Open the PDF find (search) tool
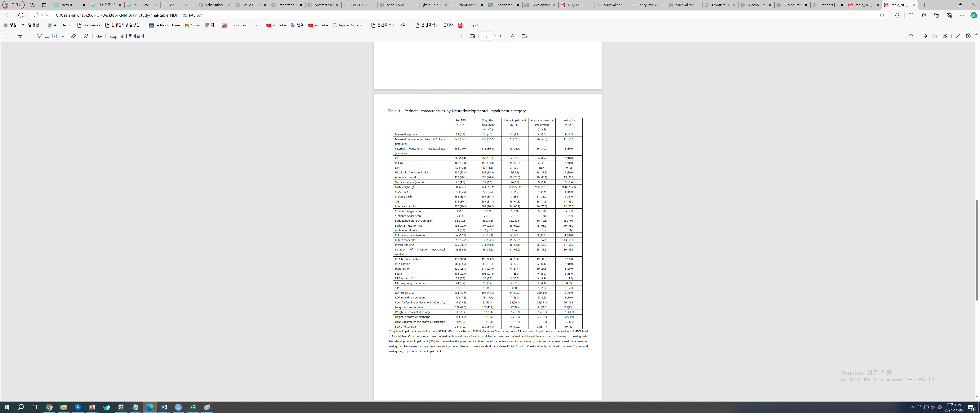 pyautogui.click(x=911, y=36)
